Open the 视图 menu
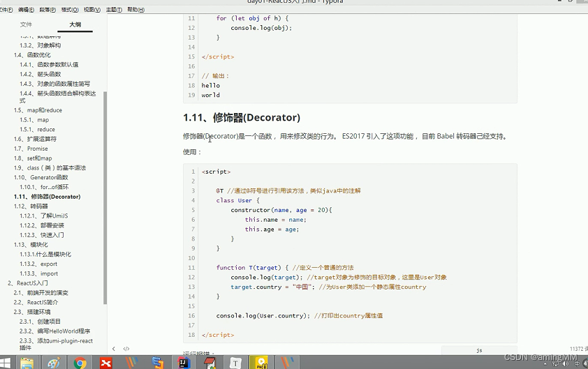Viewport: 588px width, 369px height. pos(92,10)
